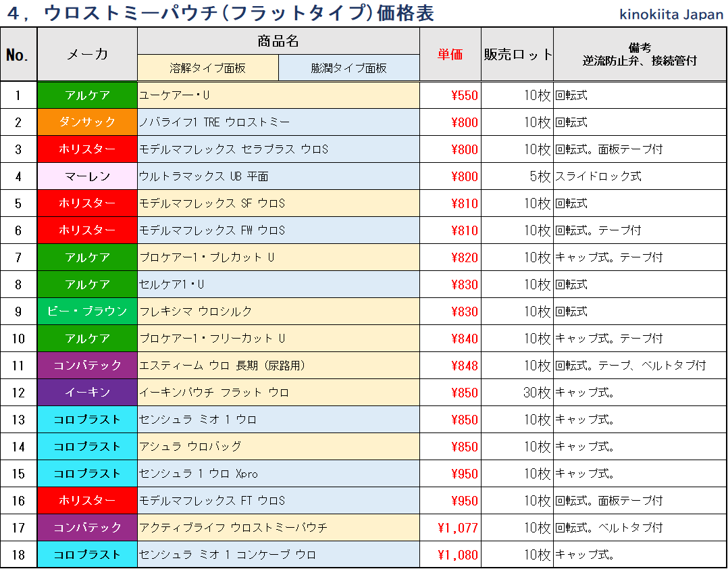Select the センシュラ ミオ 1 コンケーブ ウロ cell
The height and width of the screenshot is (569, 728).
278,555
